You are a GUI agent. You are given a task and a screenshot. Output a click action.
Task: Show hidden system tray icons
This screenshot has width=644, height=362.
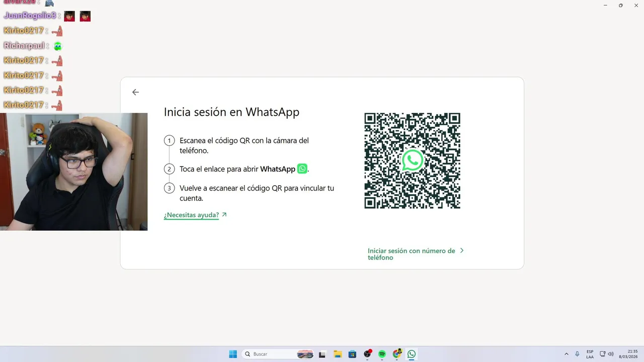tap(567, 354)
